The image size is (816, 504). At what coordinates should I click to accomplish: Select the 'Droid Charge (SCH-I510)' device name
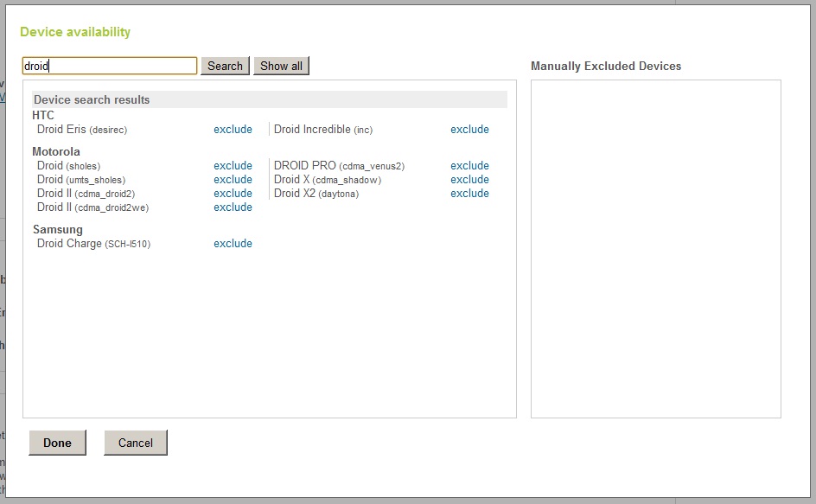pyautogui.click(x=93, y=244)
